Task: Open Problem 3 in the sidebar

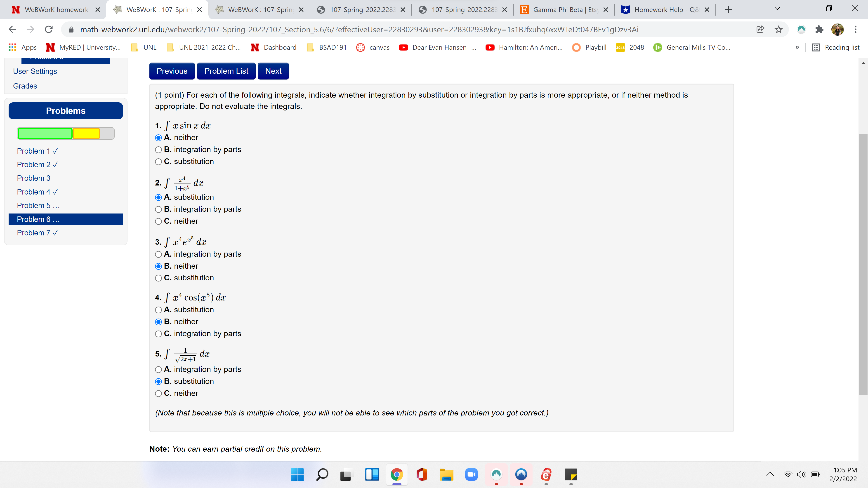Action: click(x=33, y=178)
